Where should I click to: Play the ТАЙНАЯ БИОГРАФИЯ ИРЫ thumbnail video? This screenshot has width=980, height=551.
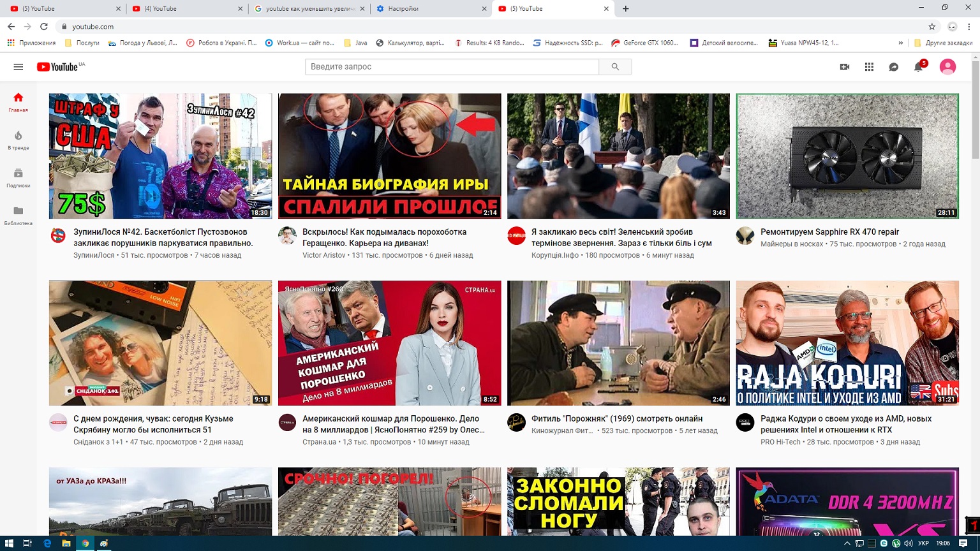tap(389, 156)
